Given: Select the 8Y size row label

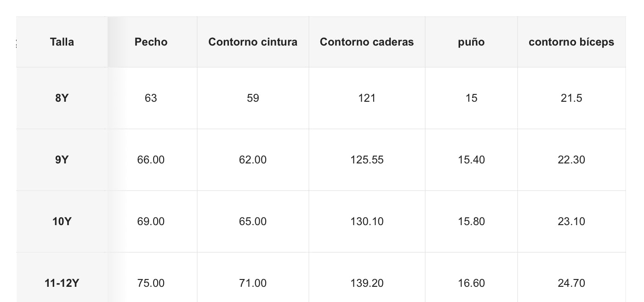Looking at the screenshot, I should click(62, 98).
